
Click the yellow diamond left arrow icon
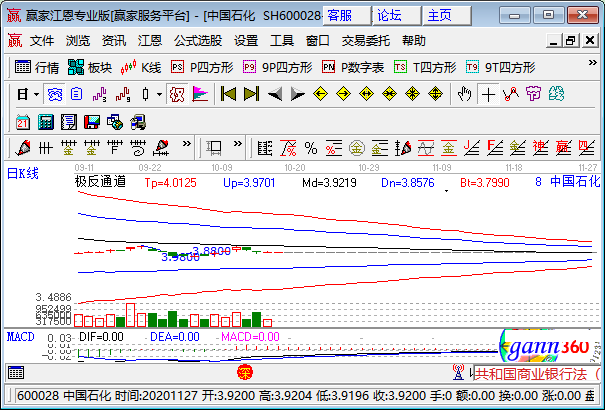coord(320,94)
